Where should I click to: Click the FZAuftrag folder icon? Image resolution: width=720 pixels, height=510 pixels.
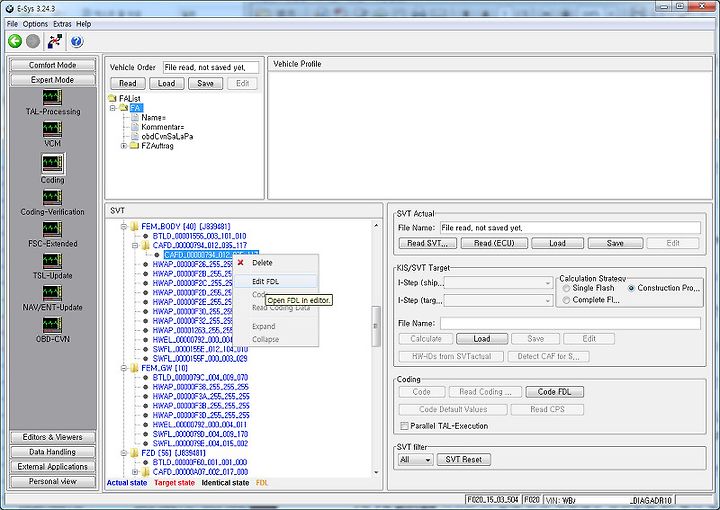point(135,146)
